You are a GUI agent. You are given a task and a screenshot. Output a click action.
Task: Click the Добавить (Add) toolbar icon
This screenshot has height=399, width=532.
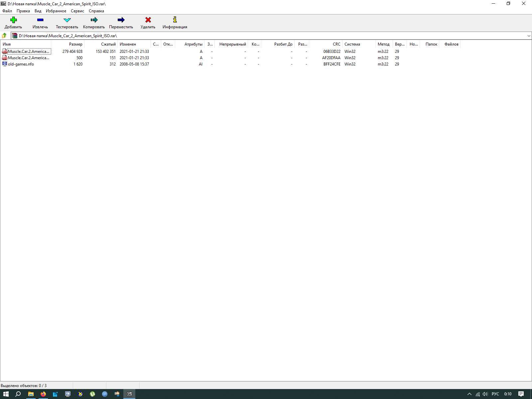(13, 20)
